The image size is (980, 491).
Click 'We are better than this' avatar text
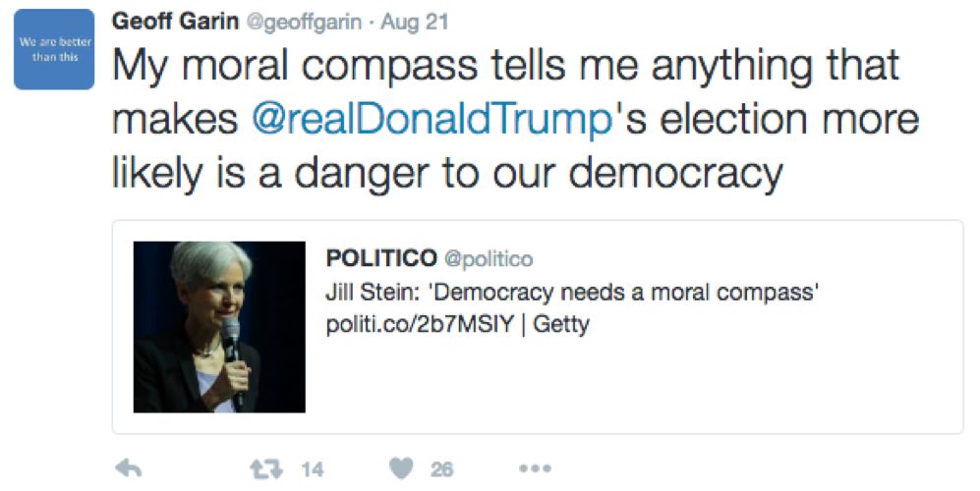tap(55, 49)
